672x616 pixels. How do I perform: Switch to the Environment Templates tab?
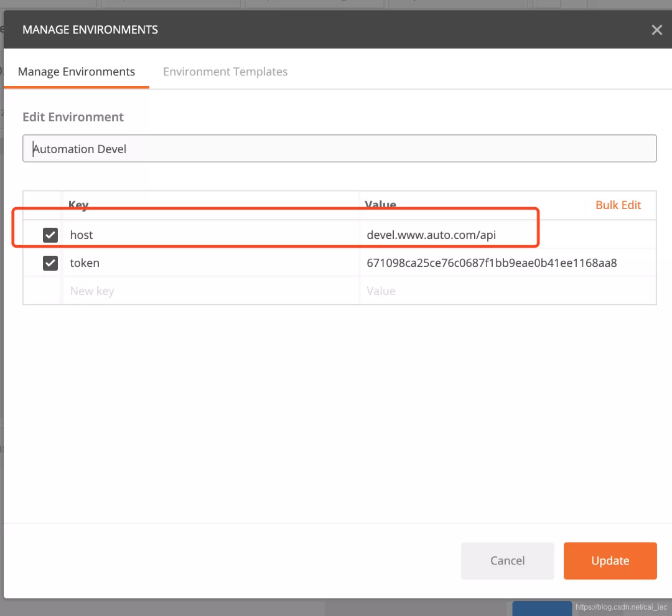pyautogui.click(x=225, y=72)
